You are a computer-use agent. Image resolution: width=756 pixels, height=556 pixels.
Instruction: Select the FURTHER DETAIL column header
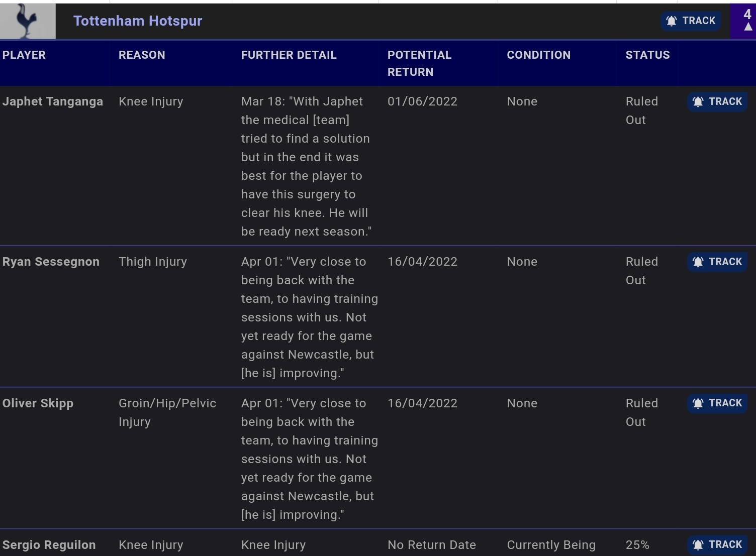coord(289,55)
